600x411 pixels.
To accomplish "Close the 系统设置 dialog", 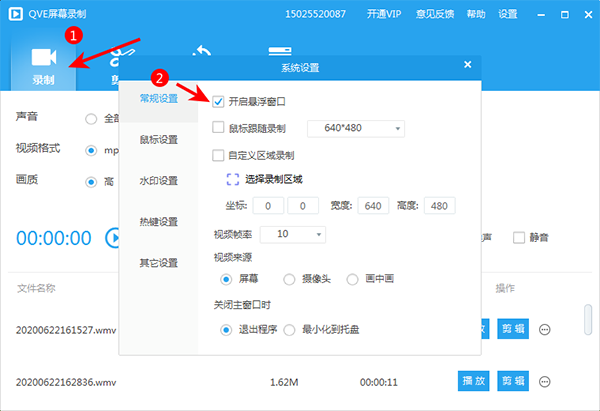I will point(467,65).
